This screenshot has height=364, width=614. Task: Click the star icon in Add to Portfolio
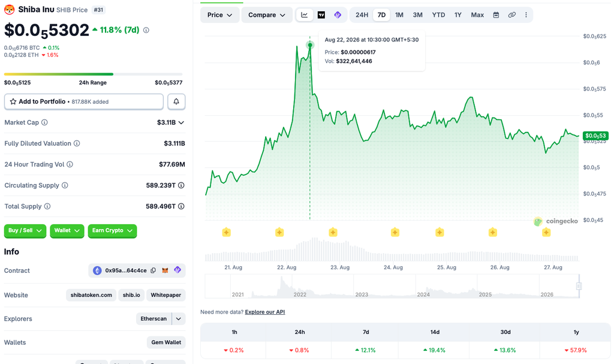(13, 101)
